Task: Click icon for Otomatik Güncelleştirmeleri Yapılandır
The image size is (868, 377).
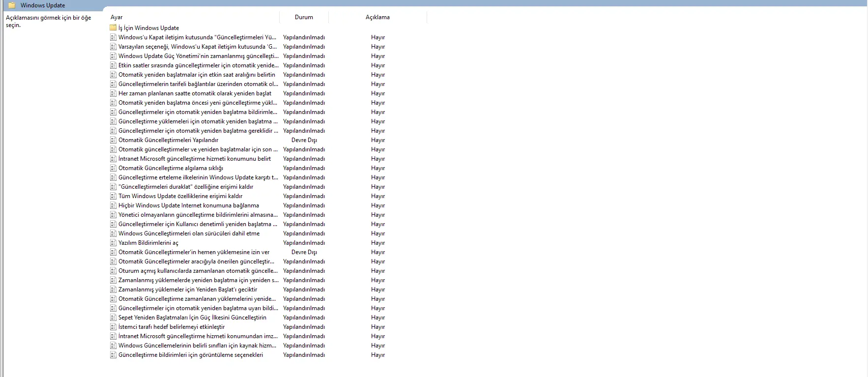Action: [x=113, y=140]
